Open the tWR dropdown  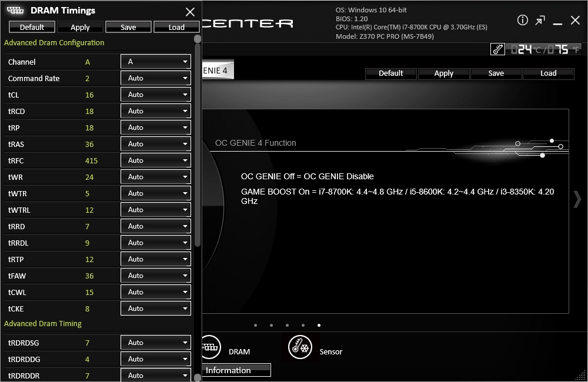pyautogui.click(x=156, y=177)
